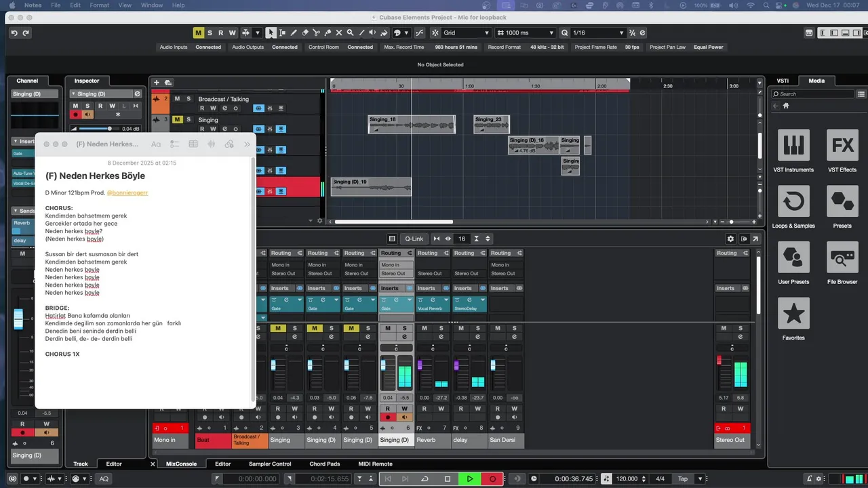Select the Draw pencil tool

click(294, 33)
